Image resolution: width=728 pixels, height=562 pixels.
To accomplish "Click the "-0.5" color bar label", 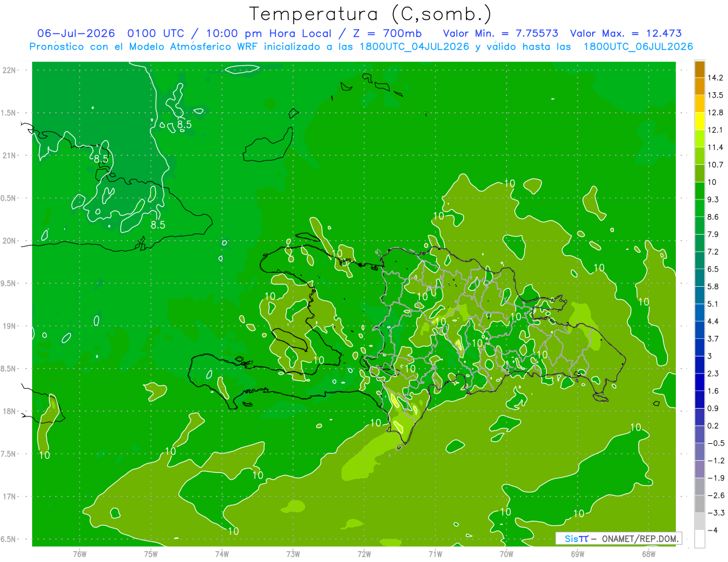I will click(x=715, y=443).
